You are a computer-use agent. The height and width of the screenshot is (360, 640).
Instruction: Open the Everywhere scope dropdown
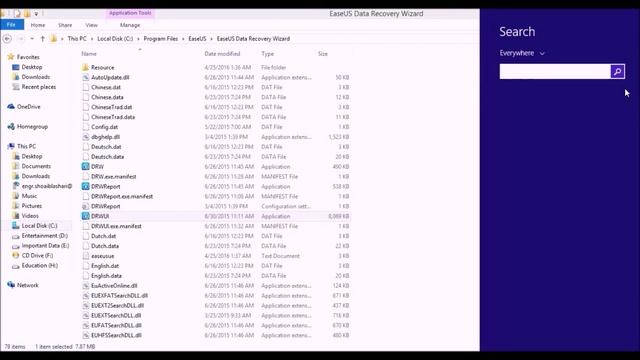[522, 53]
